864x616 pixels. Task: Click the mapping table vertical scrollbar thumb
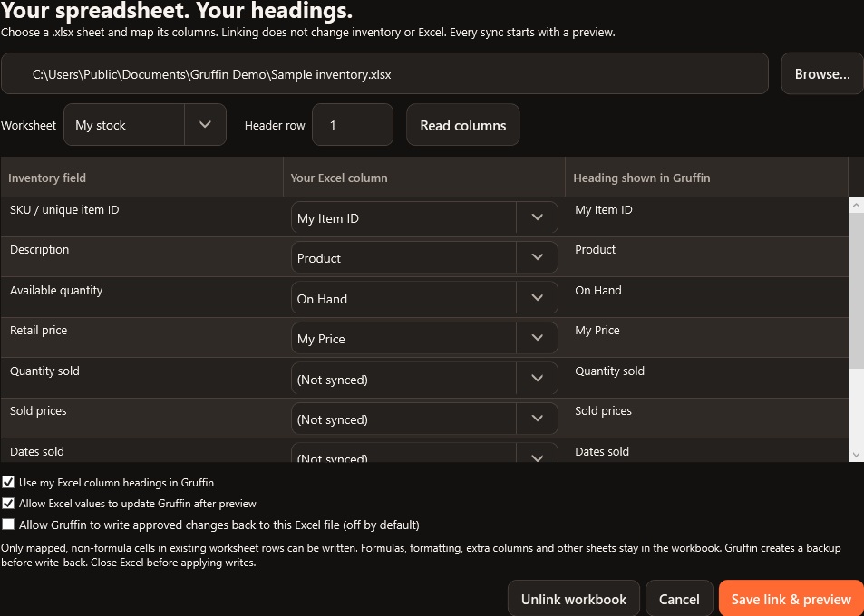click(856, 291)
